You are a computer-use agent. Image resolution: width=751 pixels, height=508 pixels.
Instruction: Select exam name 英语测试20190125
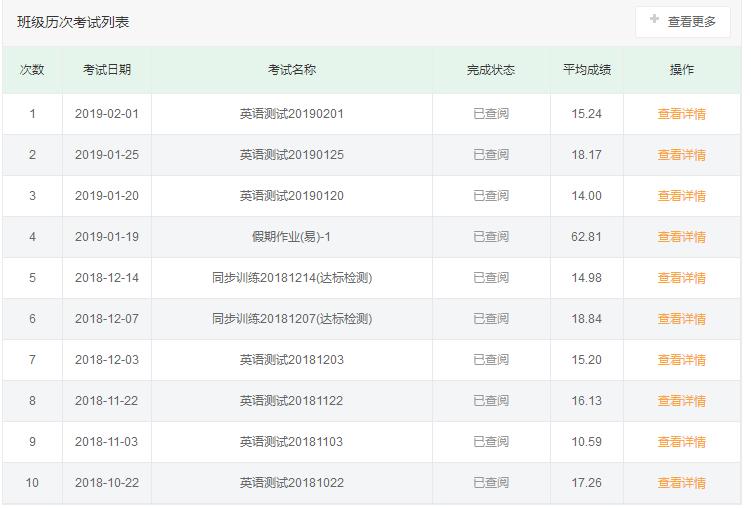[292, 155]
